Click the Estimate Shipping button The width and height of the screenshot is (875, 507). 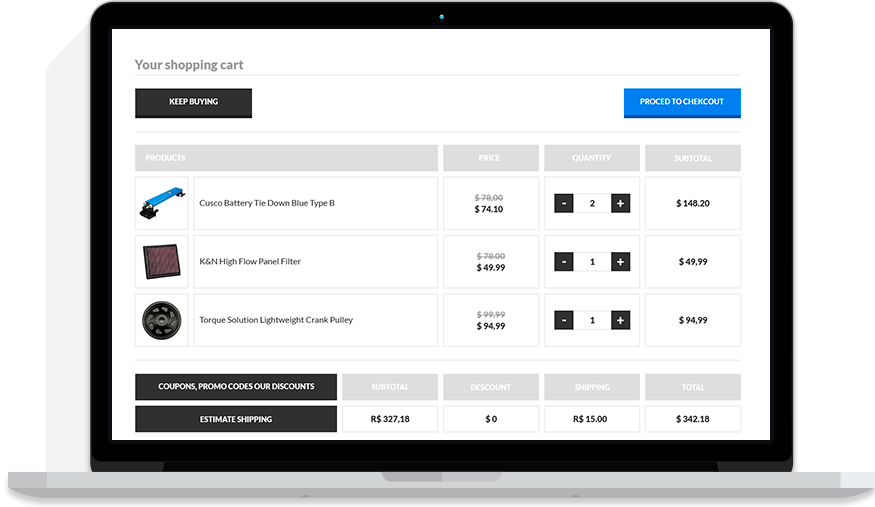pyautogui.click(x=236, y=419)
